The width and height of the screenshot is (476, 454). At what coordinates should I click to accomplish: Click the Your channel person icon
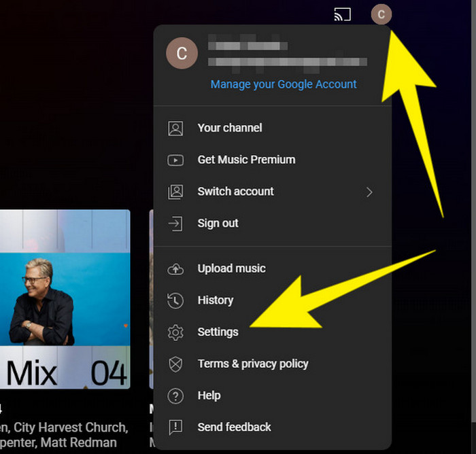pos(175,128)
